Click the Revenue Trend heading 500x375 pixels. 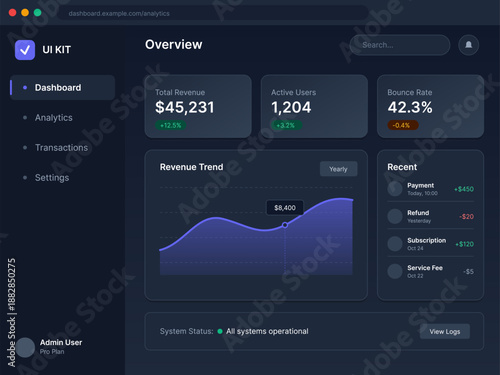tap(191, 167)
